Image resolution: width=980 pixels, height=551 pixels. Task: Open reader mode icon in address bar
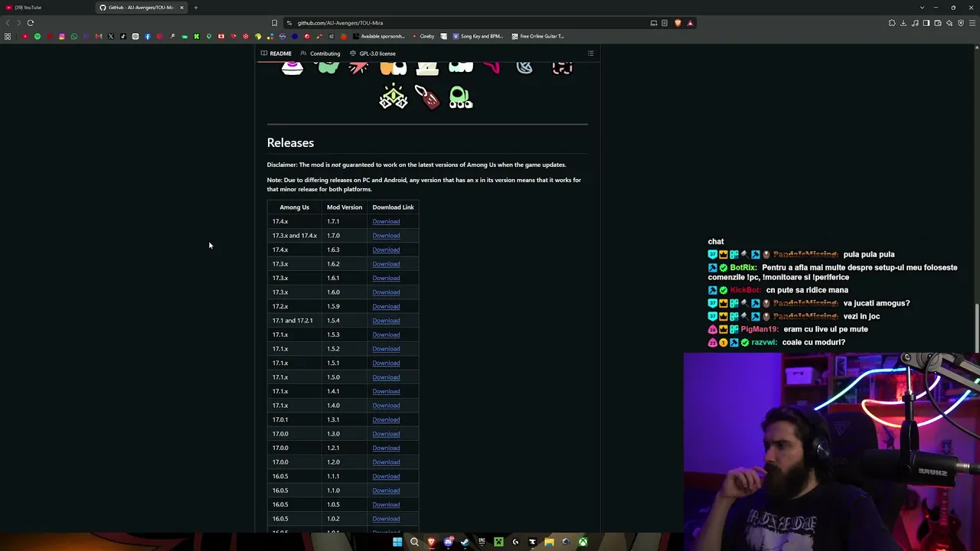tap(665, 23)
